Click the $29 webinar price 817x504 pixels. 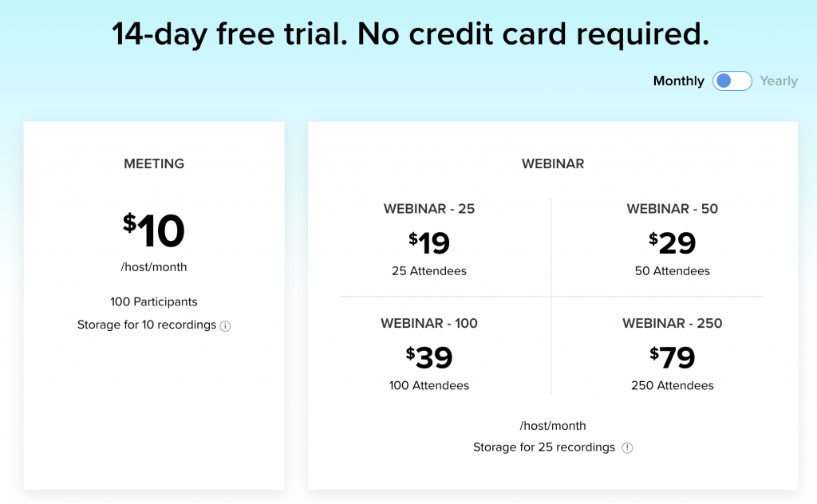click(x=672, y=242)
